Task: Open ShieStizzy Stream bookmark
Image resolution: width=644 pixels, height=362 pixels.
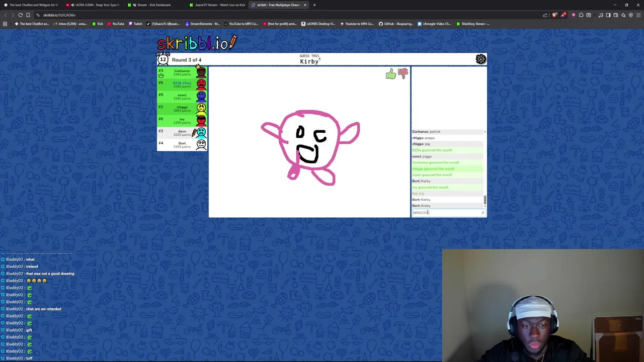Action: click(472, 24)
